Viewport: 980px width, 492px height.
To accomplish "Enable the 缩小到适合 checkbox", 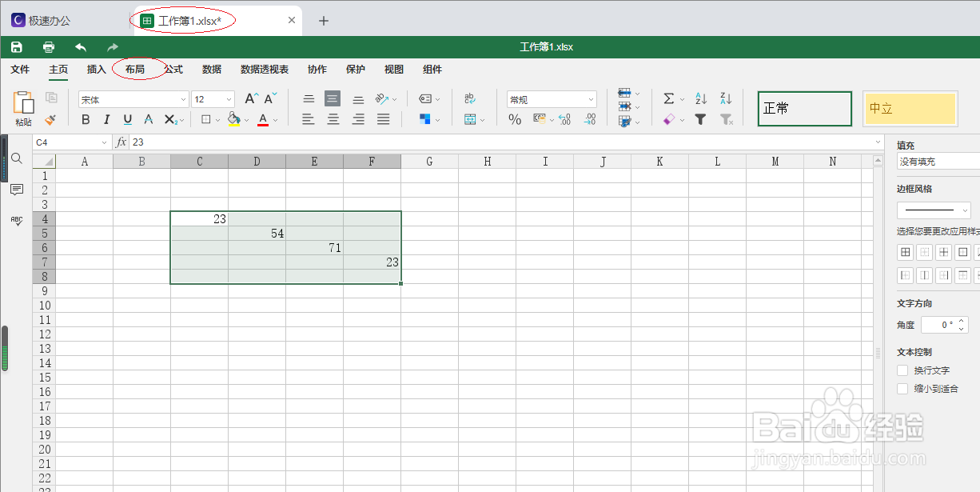I will click(902, 389).
